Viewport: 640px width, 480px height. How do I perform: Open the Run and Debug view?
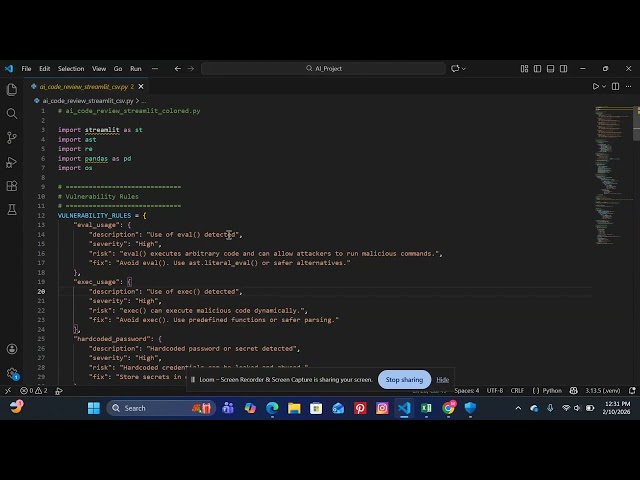pos(12,162)
